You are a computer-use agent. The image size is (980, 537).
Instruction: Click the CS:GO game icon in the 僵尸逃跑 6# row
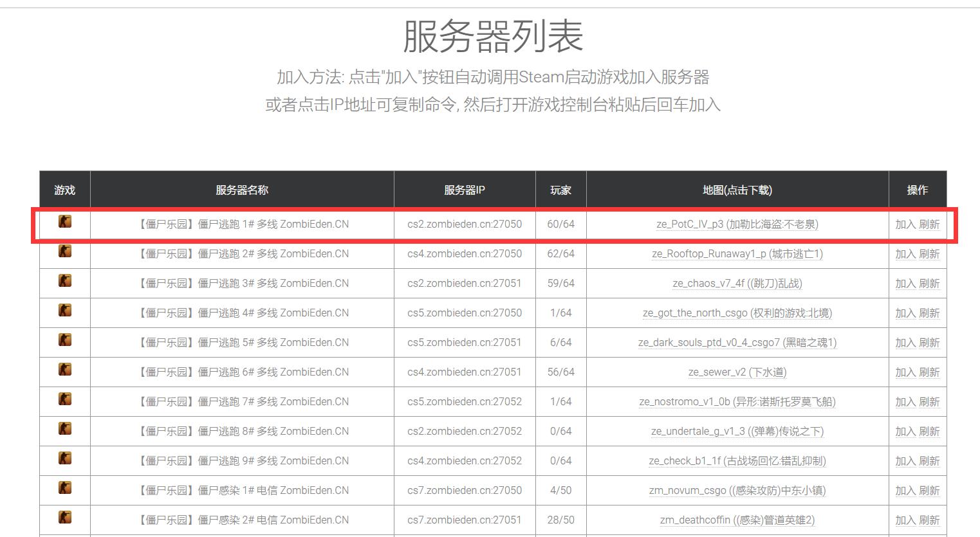pyautogui.click(x=65, y=370)
